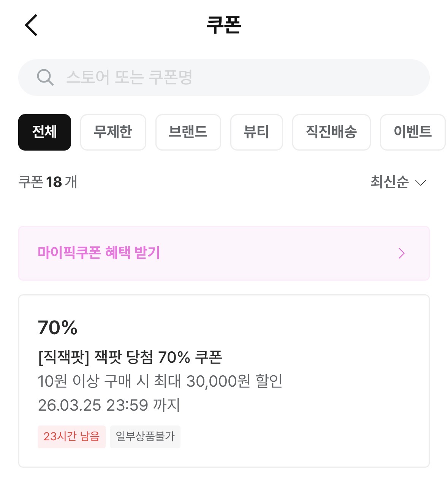This screenshot has height=481, width=448.
Task: Select the 브랜드 category tab
Action: click(x=188, y=132)
